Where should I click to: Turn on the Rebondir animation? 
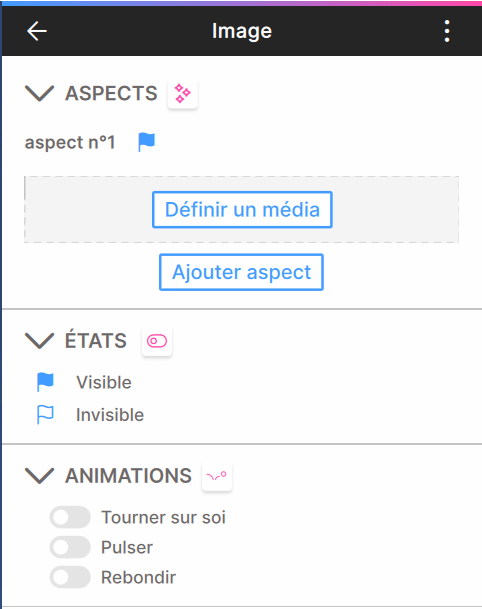click(x=70, y=577)
